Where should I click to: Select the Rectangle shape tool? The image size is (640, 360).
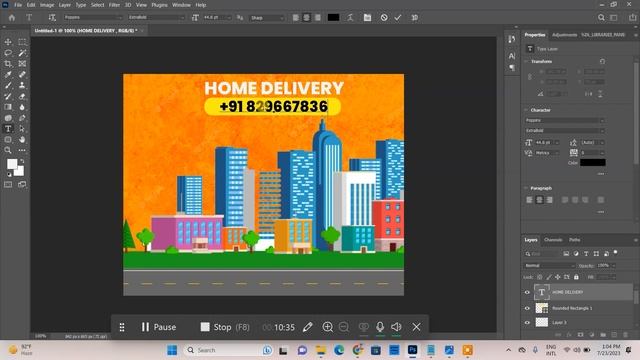click(8, 140)
